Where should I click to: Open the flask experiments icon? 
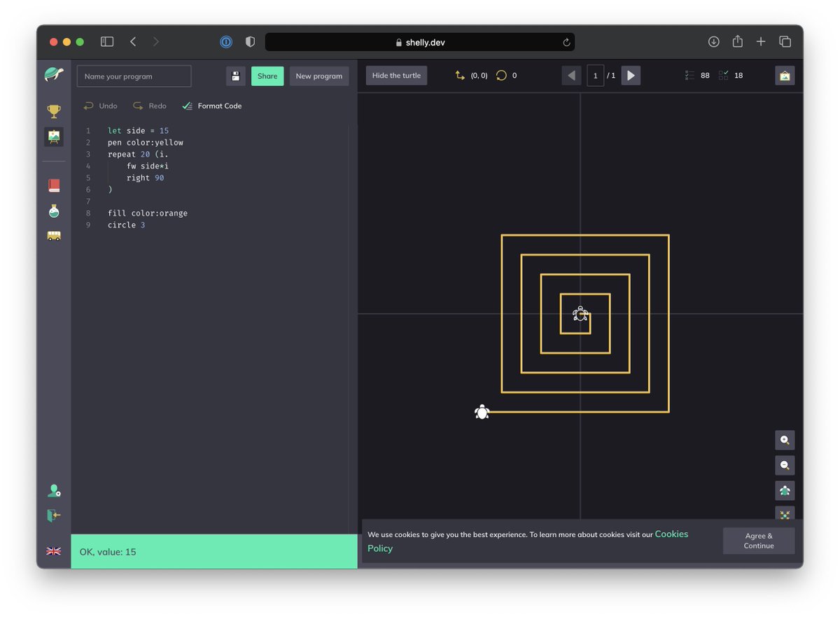click(54, 211)
